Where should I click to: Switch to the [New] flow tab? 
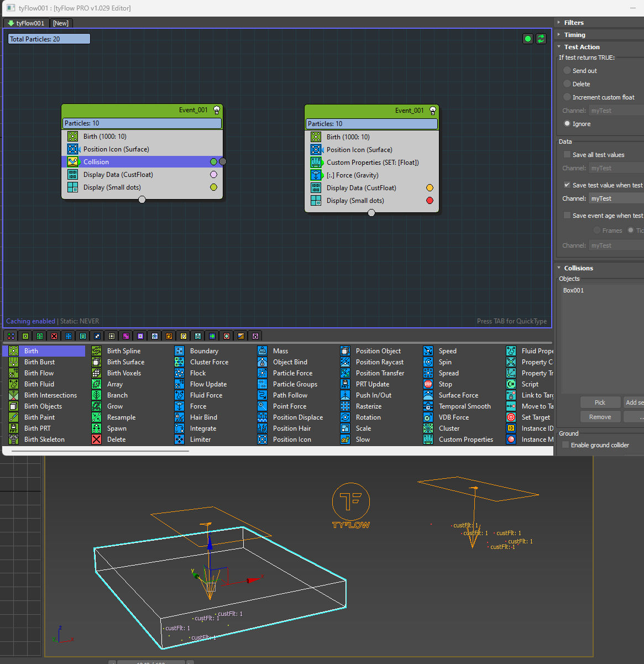click(61, 23)
